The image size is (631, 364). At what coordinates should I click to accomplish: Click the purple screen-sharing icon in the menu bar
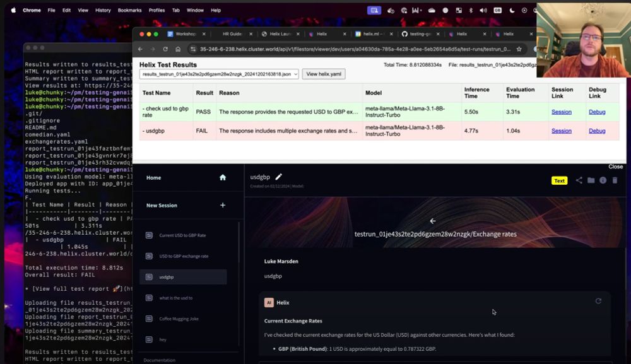click(x=374, y=11)
